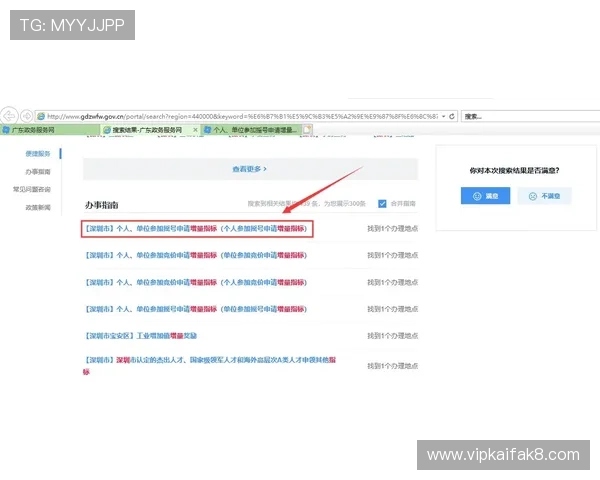The image size is (600, 480).
Task: Click the 办事指南 section heading
Action: point(101,205)
